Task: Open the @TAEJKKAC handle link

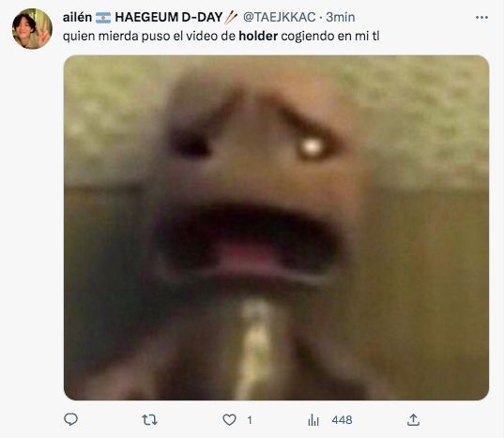Action: coord(280,17)
